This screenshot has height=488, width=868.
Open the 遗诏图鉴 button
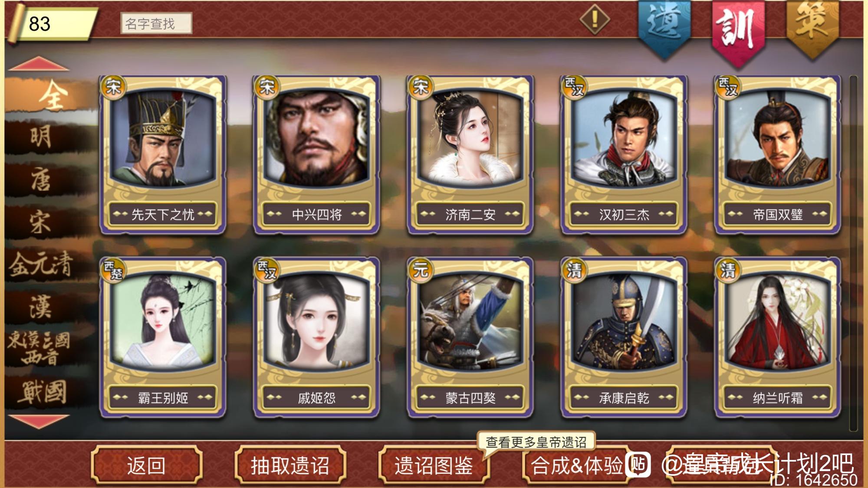(x=434, y=465)
